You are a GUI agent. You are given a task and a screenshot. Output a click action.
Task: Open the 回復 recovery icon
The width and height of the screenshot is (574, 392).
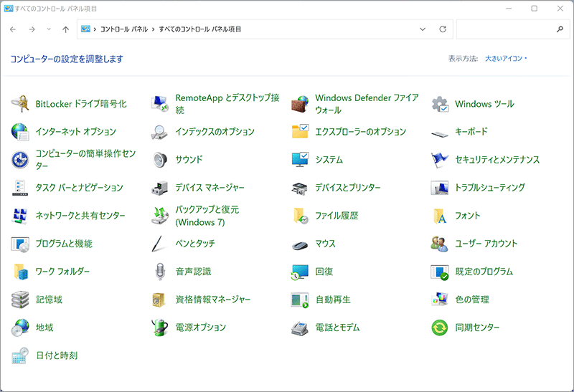click(x=300, y=272)
